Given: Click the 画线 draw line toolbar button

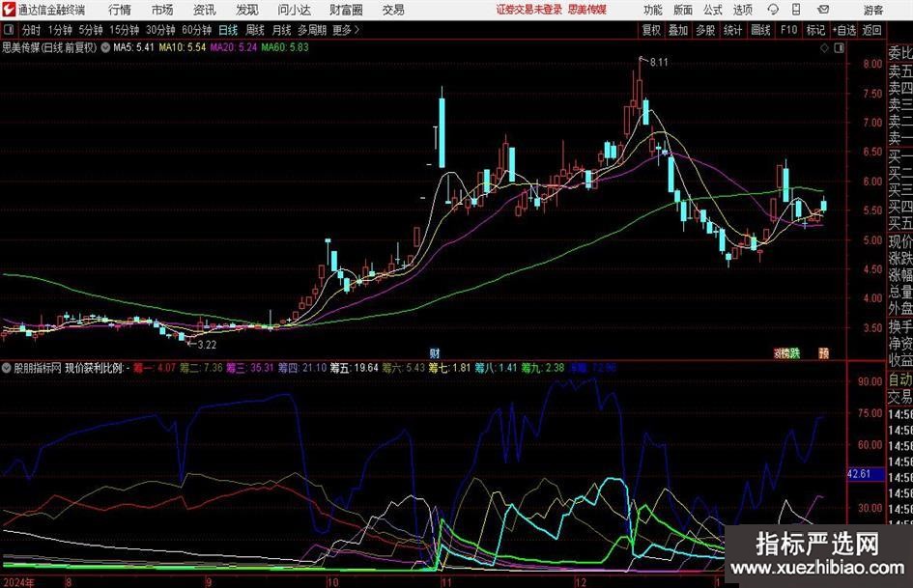Looking at the screenshot, I should [760, 30].
